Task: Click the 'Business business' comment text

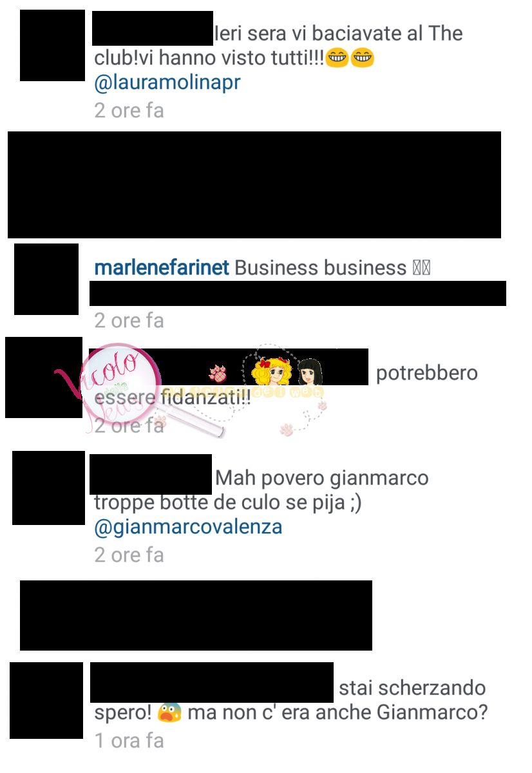Action: [x=321, y=268]
